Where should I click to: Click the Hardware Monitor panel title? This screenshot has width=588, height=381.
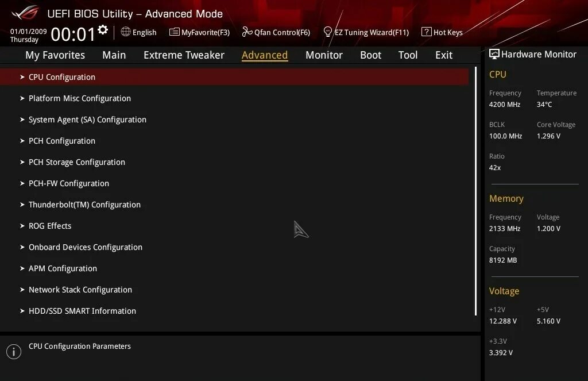539,55
